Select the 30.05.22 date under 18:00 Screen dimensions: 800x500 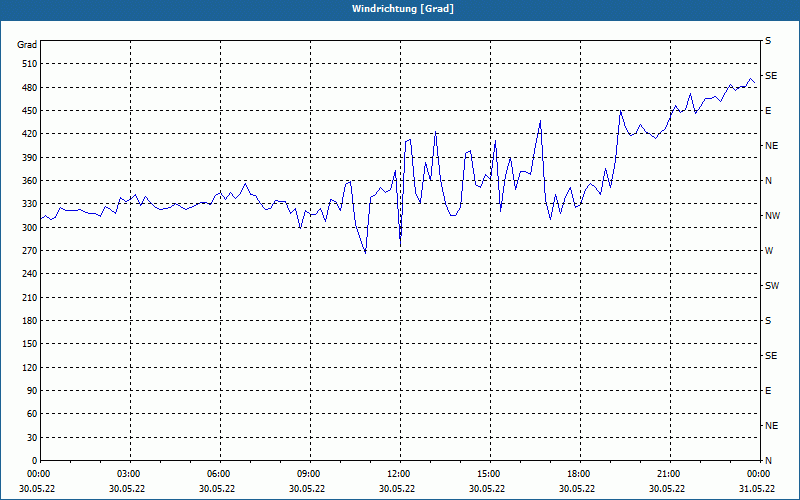577,489
